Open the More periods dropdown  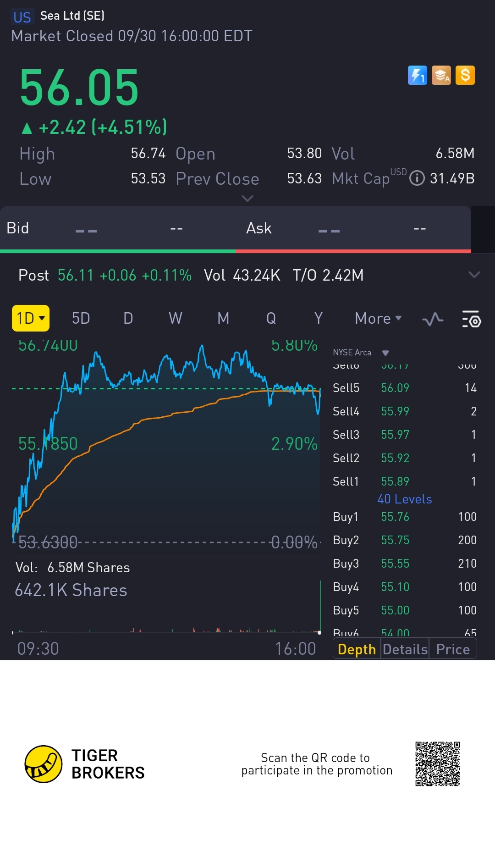click(378, 318)
